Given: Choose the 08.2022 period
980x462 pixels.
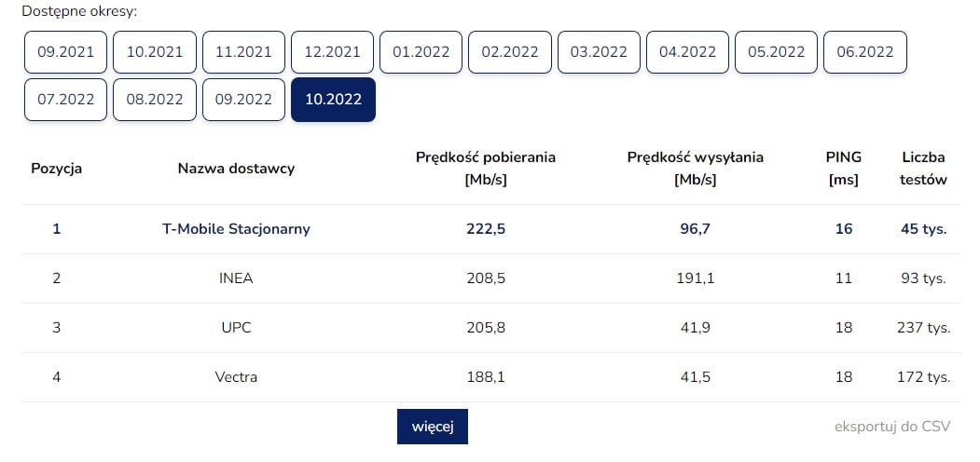Looking at the screenshot, I should pyautogui.click(x=155, y=100).
